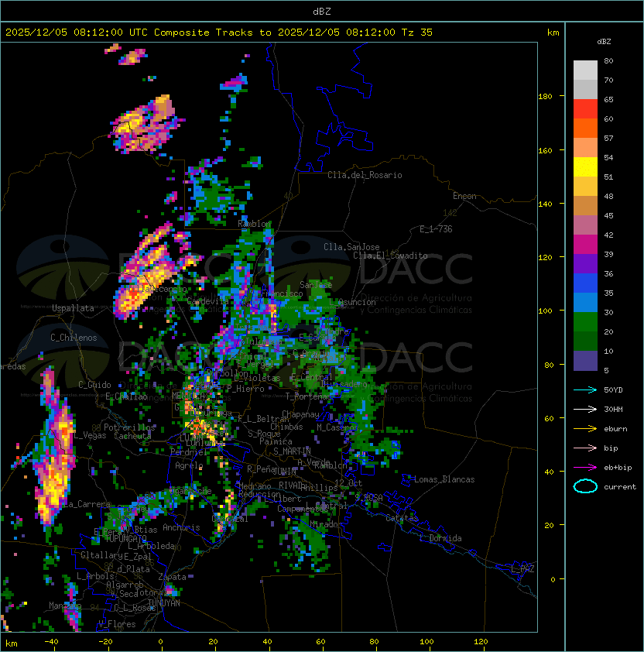Click the 'Chapanay' place label
Viewport: 644px width, 652px height.
coord(300,414)
